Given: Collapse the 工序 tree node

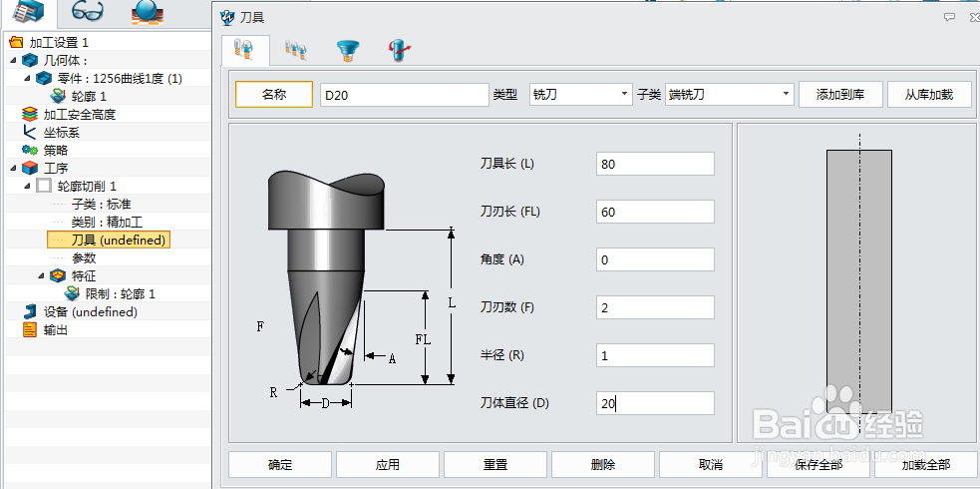Looking at the screenshot, I should point(14,169).
